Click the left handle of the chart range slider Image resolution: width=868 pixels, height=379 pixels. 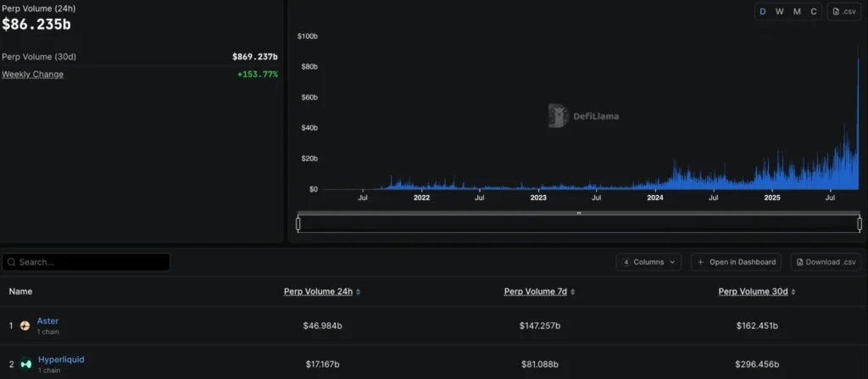(298, 224)
